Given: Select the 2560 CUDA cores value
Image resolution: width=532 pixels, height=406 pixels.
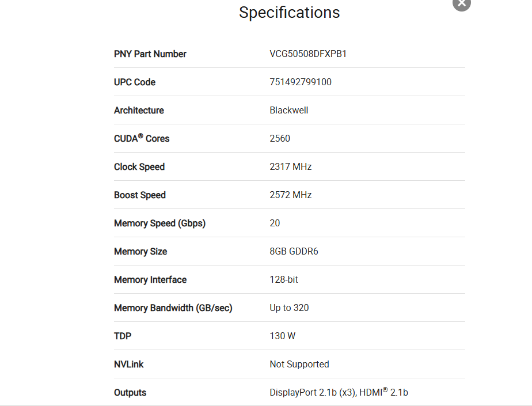Looking at the screenshot, I should [280, 139].
